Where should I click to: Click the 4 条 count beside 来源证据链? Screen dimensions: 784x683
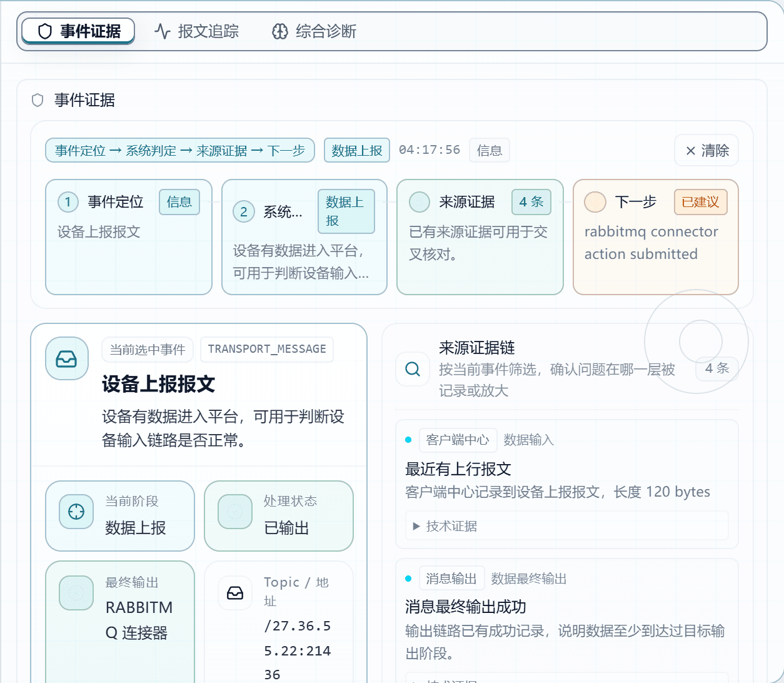(717, 368)
